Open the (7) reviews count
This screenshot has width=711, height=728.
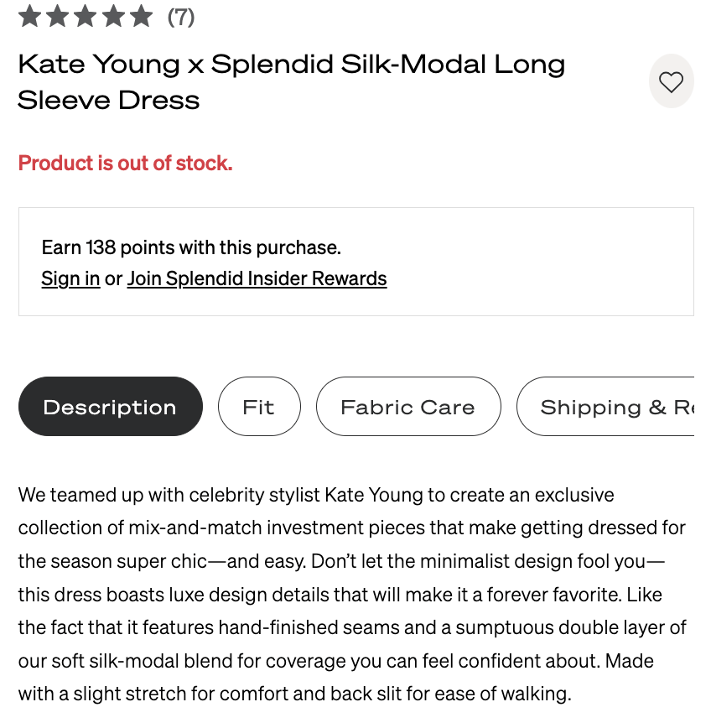pyautogui.click(x=181, y=16)
